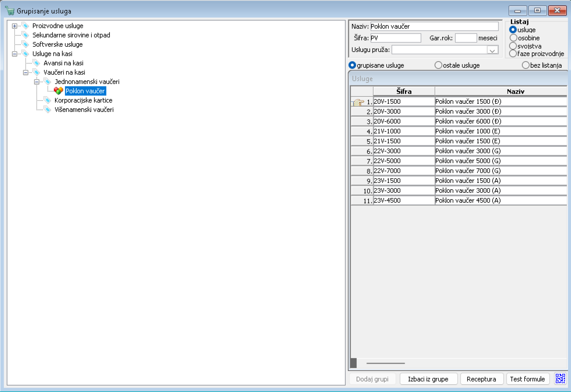This screenshot has height=392, width=571.
Task: Select the bez listanja option
Action: point(526,65)
